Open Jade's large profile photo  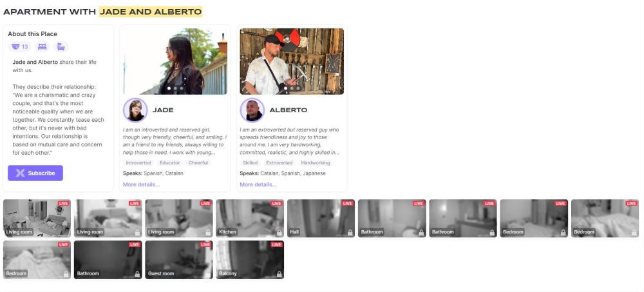click(x=175, y=61)
